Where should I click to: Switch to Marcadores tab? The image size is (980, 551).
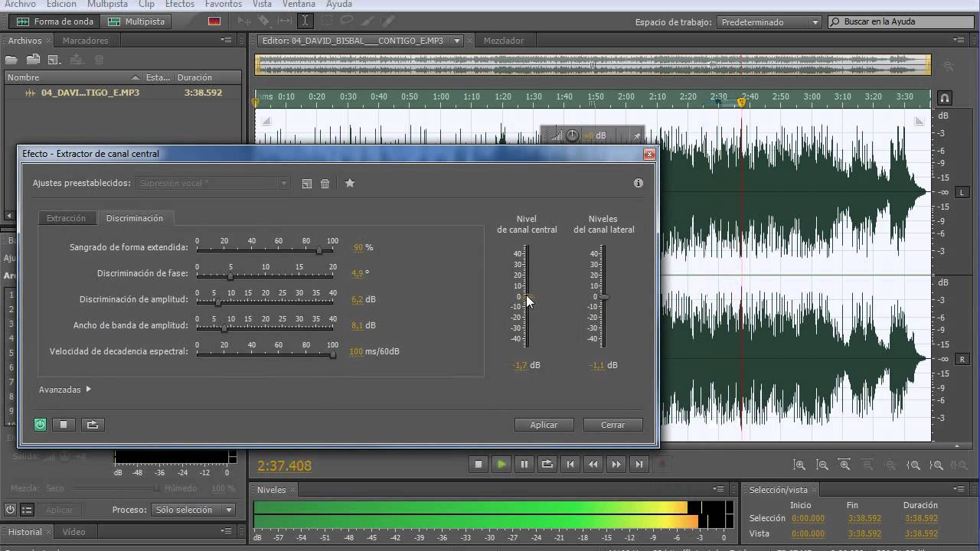point(85,41)
